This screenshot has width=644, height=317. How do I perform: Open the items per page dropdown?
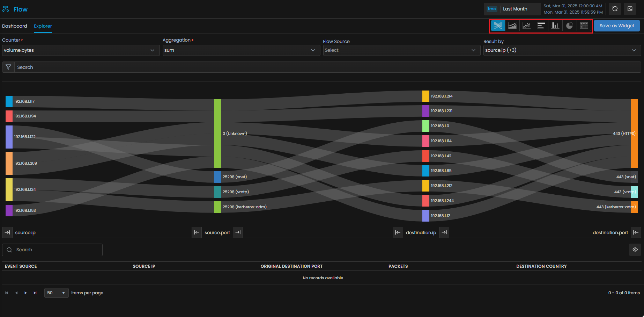(x=56, y=293)
